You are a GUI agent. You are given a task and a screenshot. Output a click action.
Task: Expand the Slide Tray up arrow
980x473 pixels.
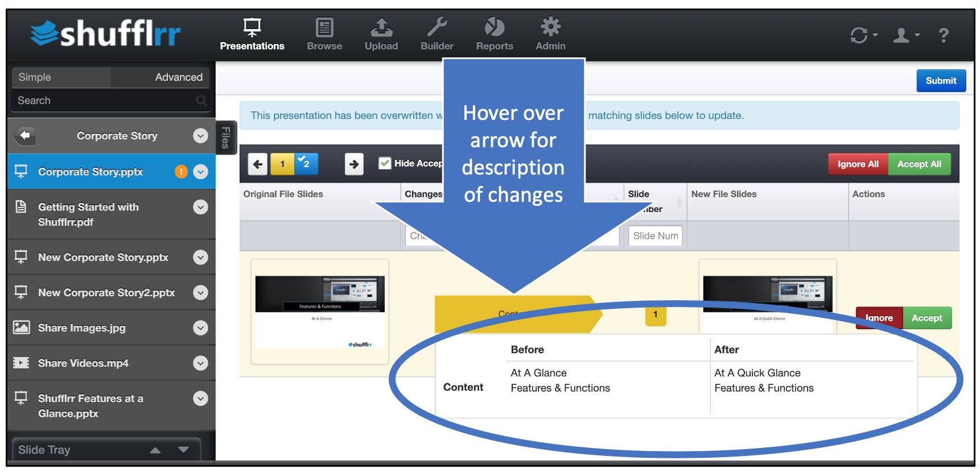click(155, 450)
